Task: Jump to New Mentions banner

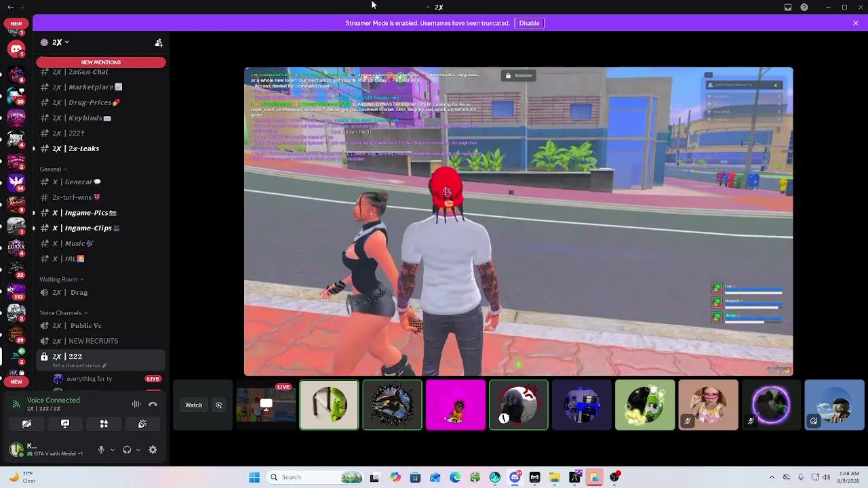Action: coord(101,62)
